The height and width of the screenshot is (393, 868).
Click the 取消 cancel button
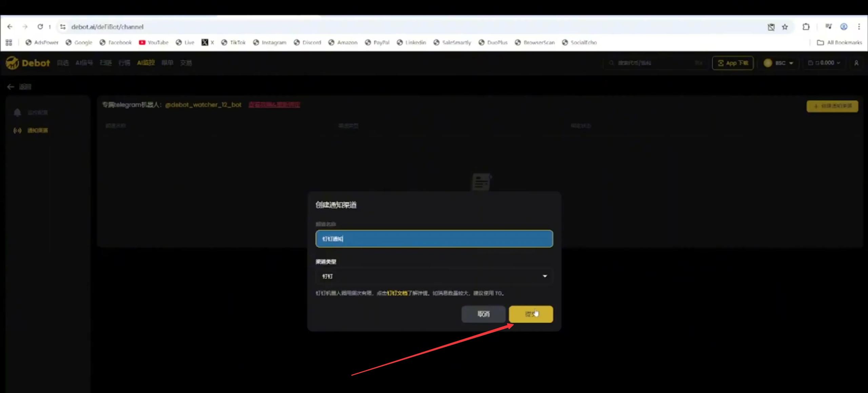tap(483, 314)
